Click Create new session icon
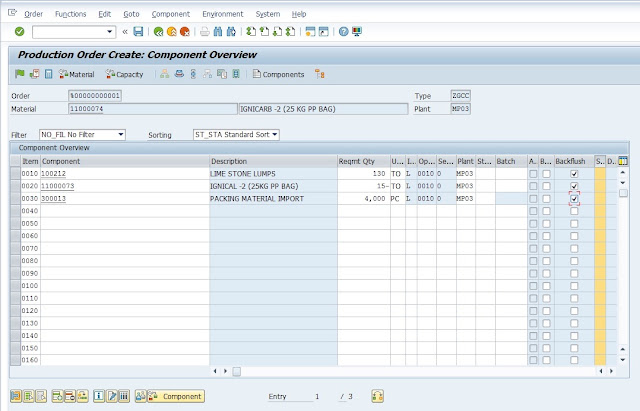This screenshot has width=640, height=411. [310, 31]
